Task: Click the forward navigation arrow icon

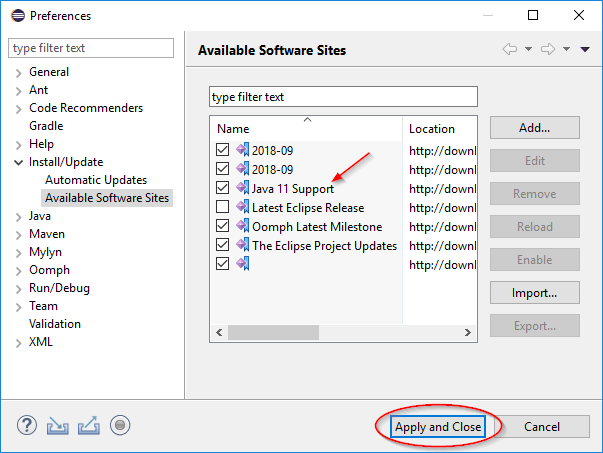Action: [547, 49]
